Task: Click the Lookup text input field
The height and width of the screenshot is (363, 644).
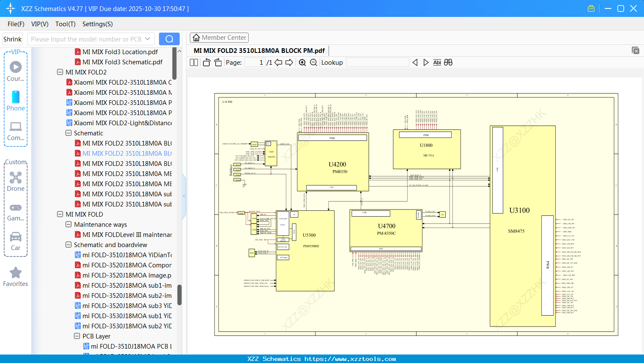Action: click(377, 63)
